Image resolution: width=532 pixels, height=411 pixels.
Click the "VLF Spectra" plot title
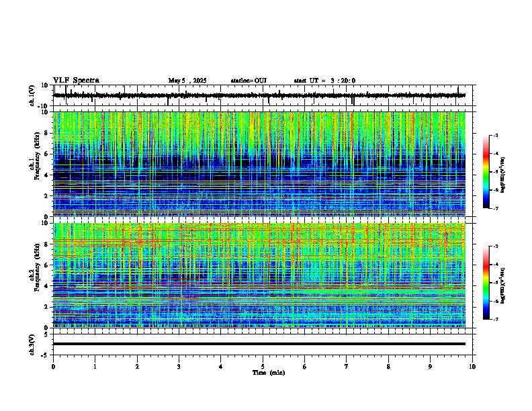point(76,81)
